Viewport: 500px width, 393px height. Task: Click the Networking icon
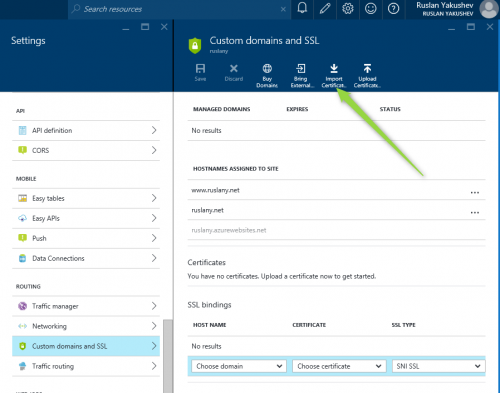pyautogui.click(x=22, y=326)
